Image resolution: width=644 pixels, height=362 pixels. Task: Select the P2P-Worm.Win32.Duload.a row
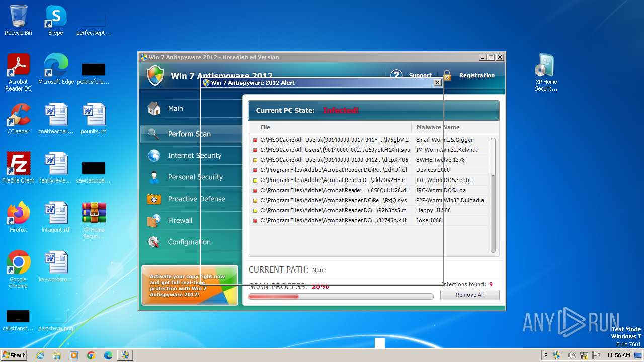pos(369,200)
